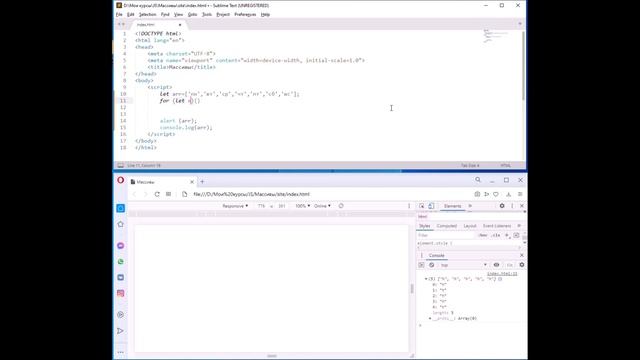
Task: Click the styles Filter input field
Action: pos(446,236)
